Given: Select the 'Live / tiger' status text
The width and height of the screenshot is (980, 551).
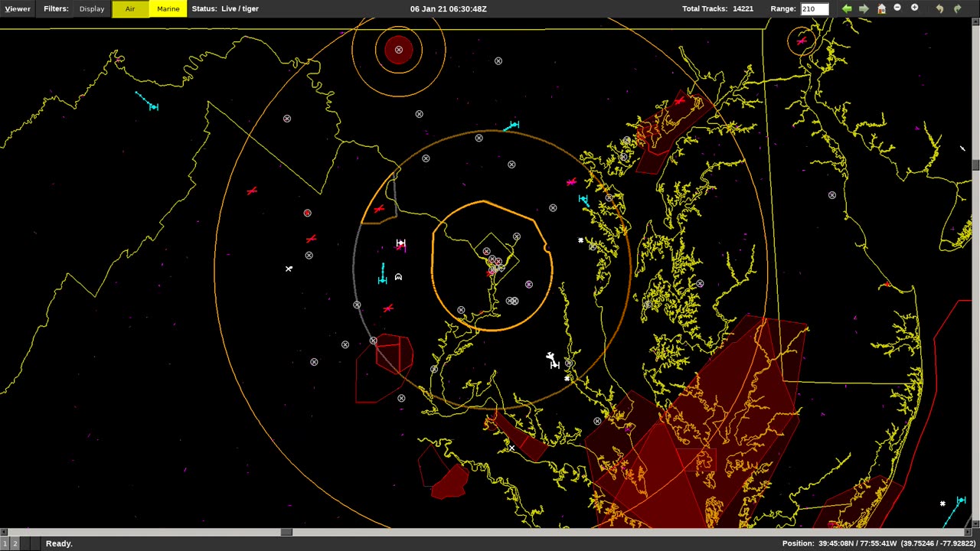Looking at the screenshot, I should coord(240,8).
